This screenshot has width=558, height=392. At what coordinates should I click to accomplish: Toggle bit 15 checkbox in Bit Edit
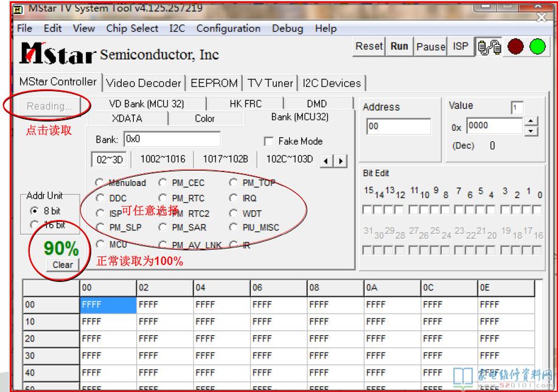367,210
